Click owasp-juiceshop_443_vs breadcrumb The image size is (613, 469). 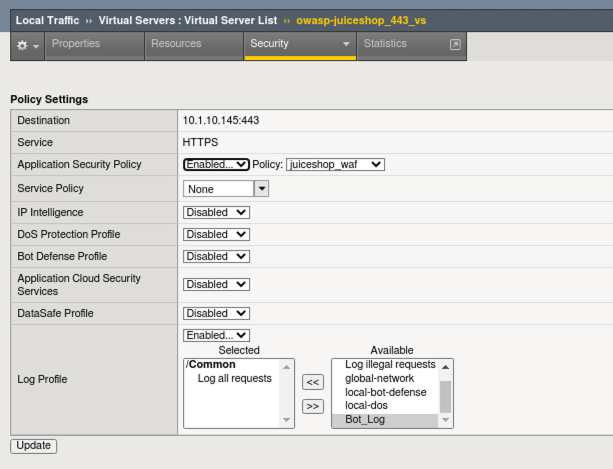pyautogui.click(x=361, y=20)
